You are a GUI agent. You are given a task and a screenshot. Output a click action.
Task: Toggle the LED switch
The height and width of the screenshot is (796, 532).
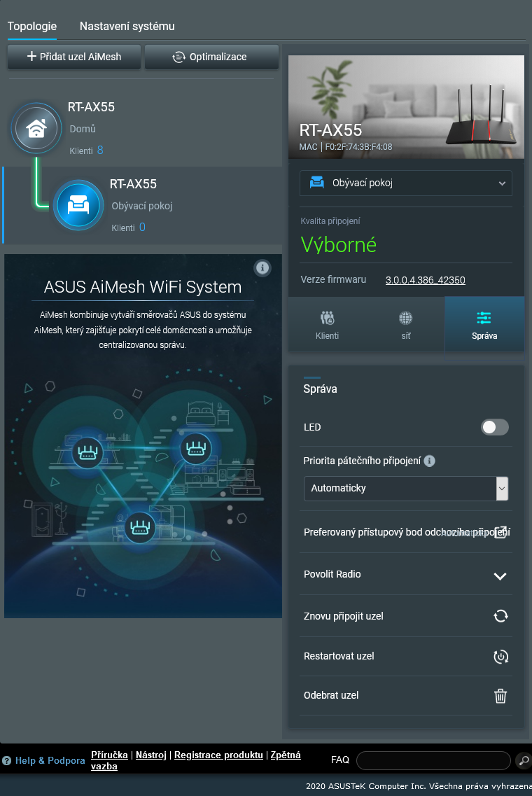pyautogui.click(x=494, y=427)
